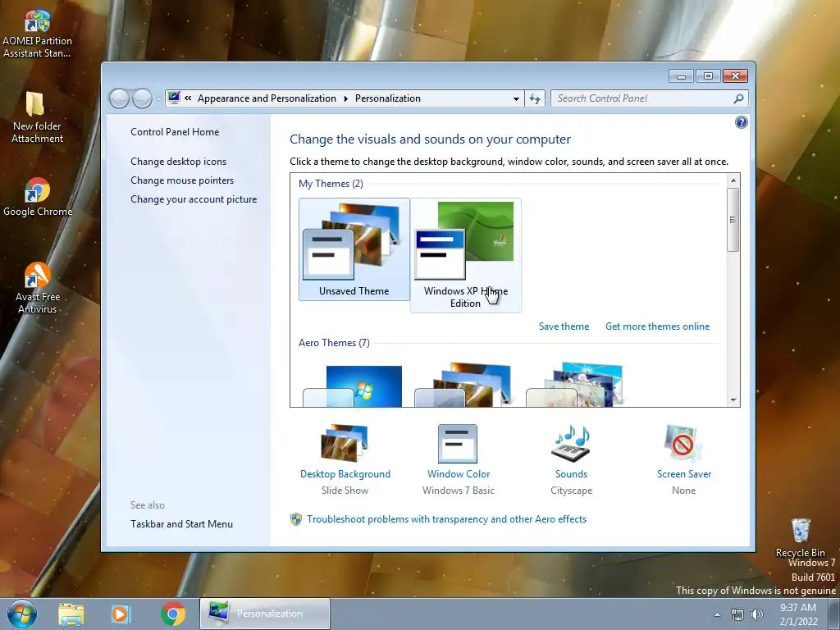
Task: Click Personalization taskbar button
Action: point(265,614)
